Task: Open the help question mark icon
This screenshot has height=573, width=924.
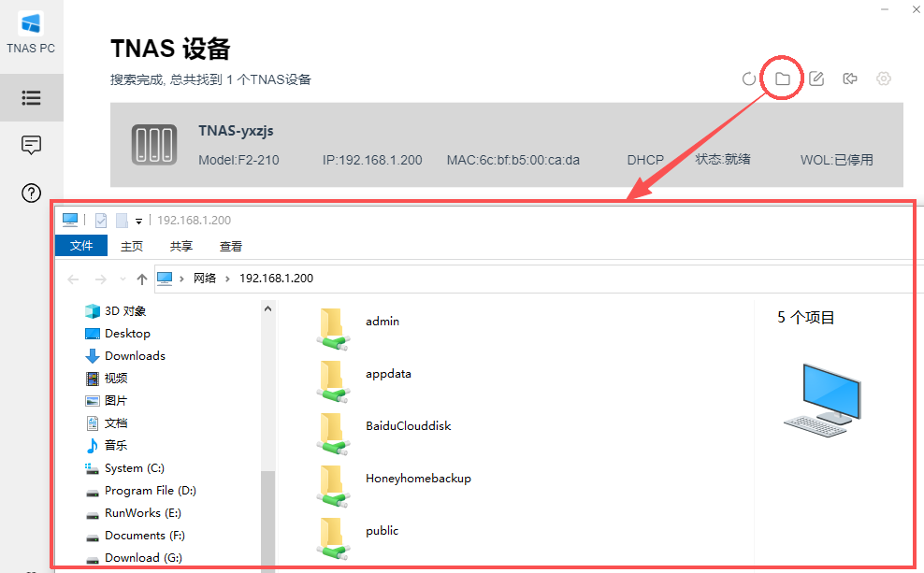Action: [31, 193]
